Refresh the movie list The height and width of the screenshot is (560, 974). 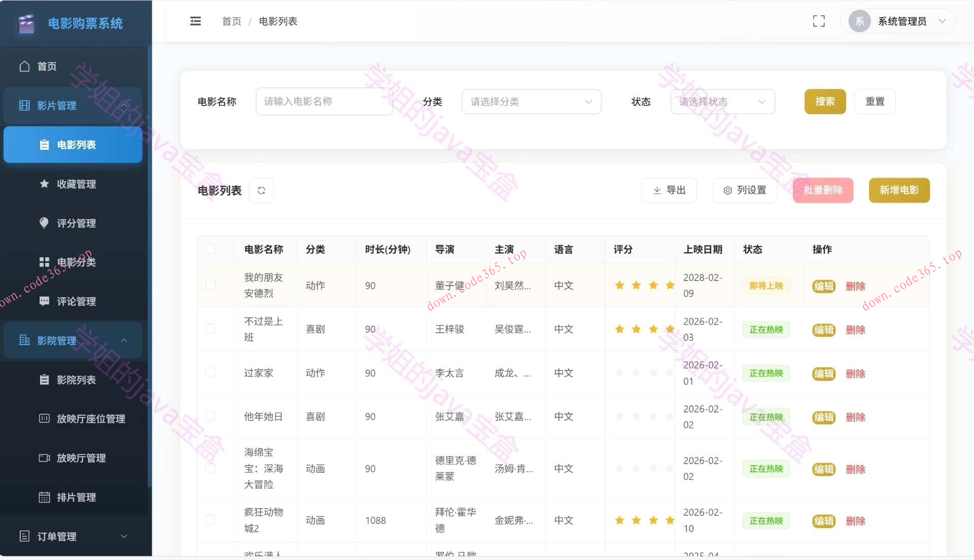pyautogui.click(x=261, y=190)
